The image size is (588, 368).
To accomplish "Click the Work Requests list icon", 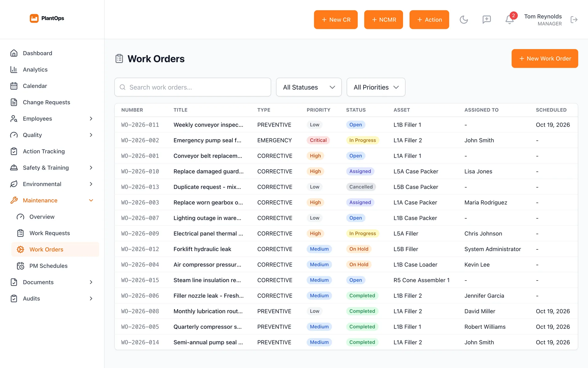I will click(21, 233).
